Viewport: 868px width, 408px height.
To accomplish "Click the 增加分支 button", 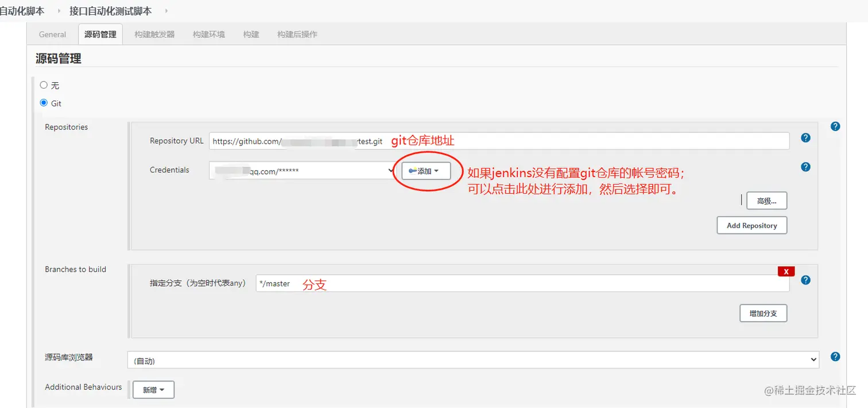I will tap(763, 313).
